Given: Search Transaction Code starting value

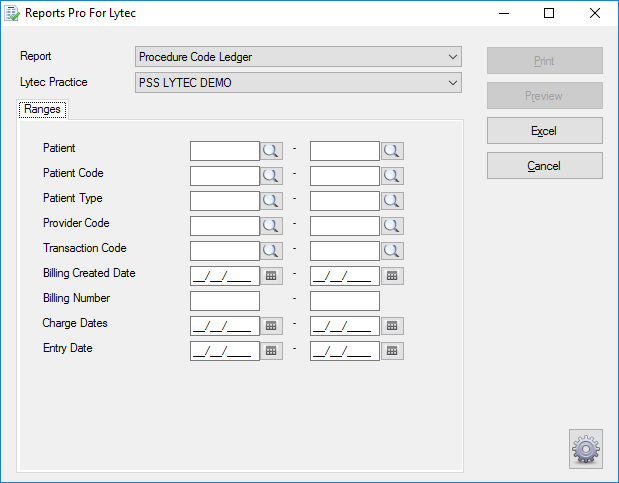Looking at the screenshot, I should click(x=271, y=251).
